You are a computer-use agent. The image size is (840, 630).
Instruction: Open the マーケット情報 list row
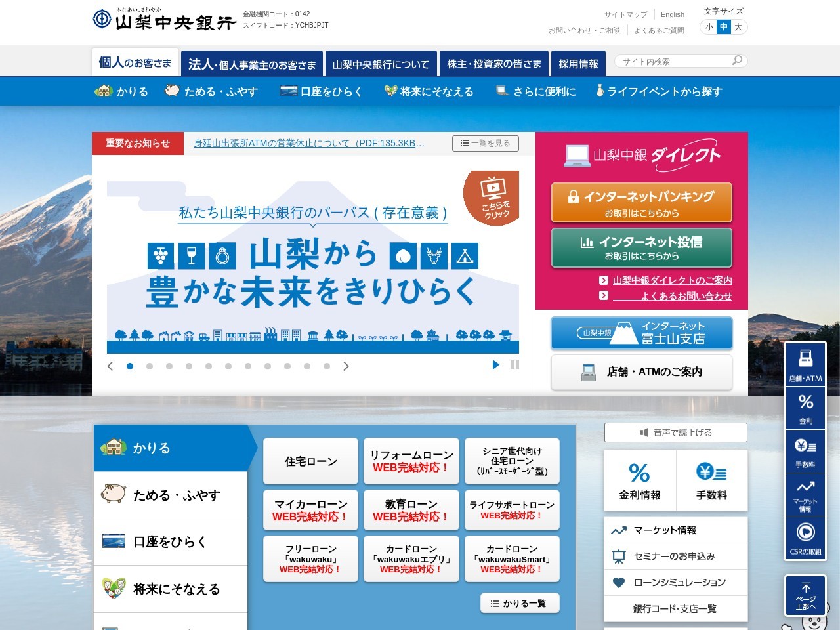click(676, 530)
